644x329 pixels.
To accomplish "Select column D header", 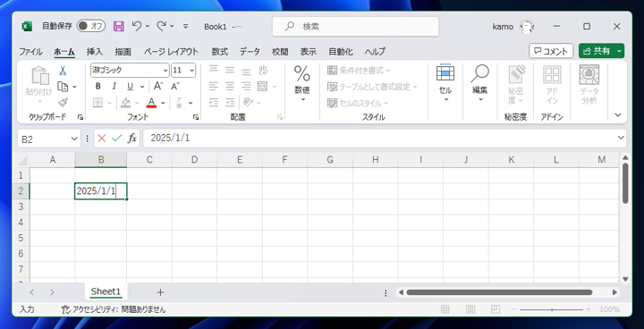I will (194, 160).
